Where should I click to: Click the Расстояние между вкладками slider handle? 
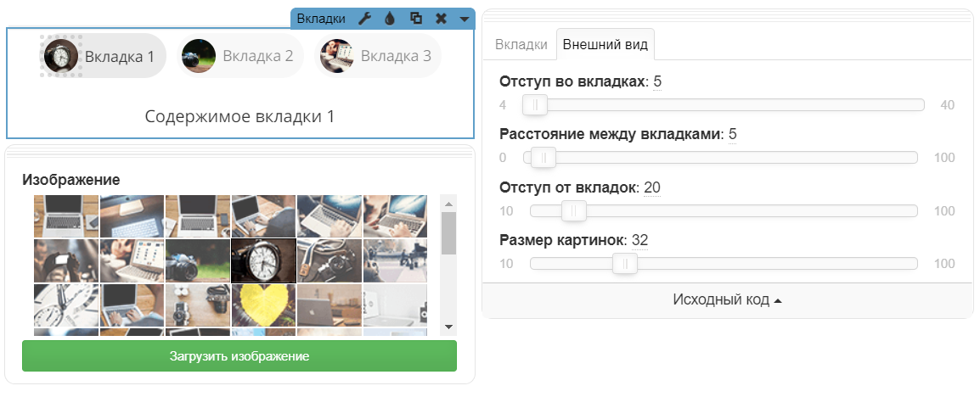click(543, 158)
